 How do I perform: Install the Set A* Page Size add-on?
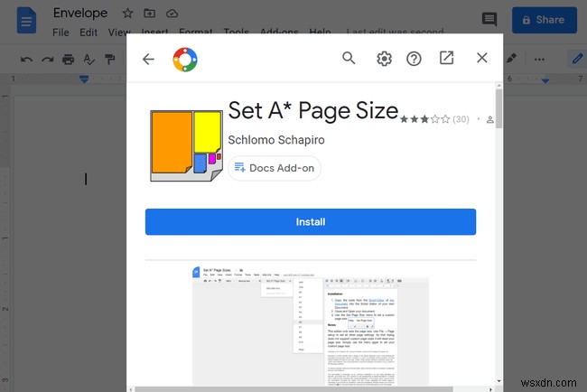[x=311, y=221]
